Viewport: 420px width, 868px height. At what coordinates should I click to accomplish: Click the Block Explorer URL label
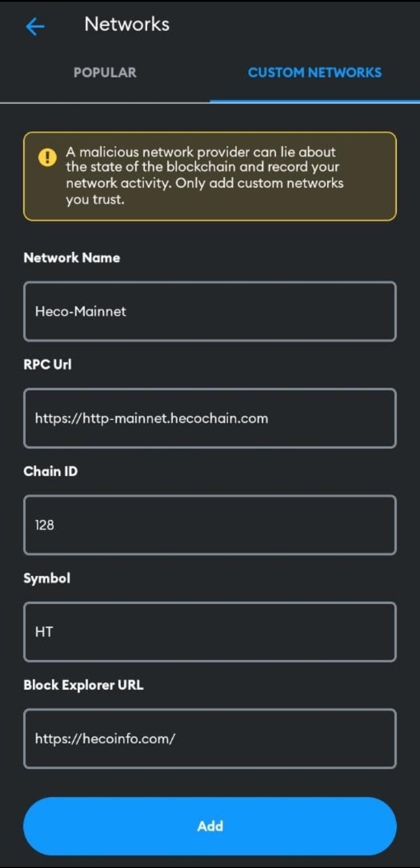pyautogui.click(x=82, y=685)
